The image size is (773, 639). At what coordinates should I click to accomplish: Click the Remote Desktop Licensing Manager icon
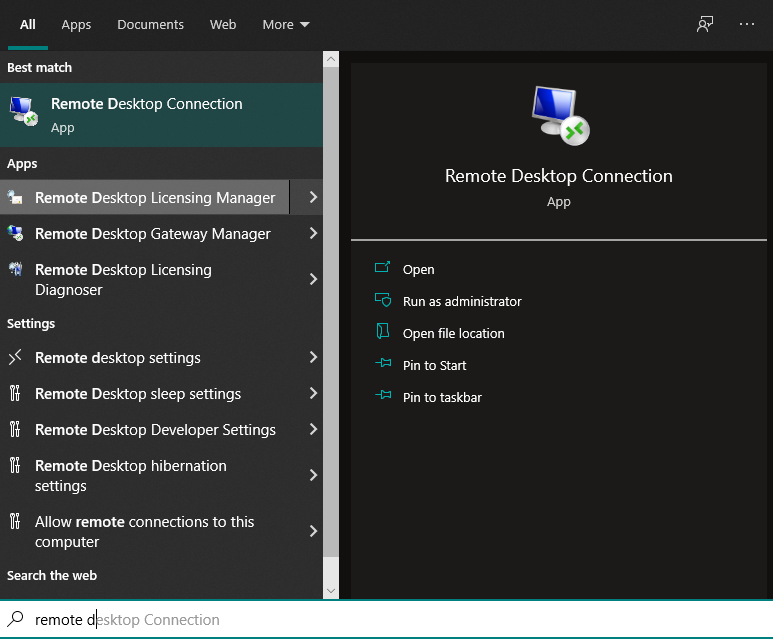(x=15, y=197)
